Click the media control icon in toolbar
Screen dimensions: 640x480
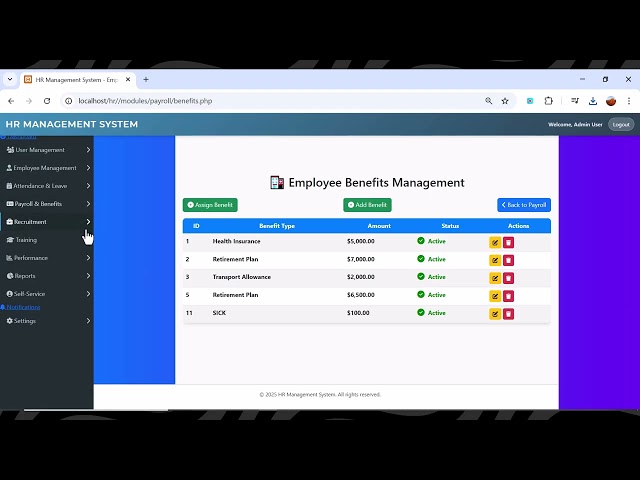pos(575,101)
